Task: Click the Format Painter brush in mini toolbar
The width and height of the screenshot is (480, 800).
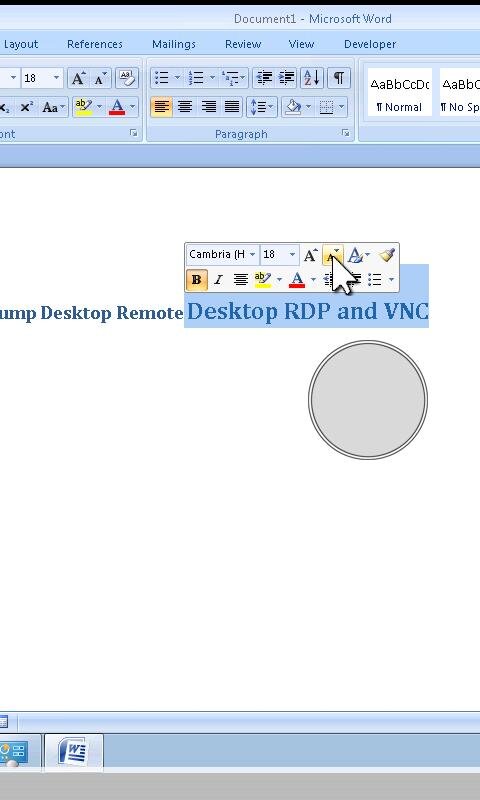Action: [x=387, y=254]
